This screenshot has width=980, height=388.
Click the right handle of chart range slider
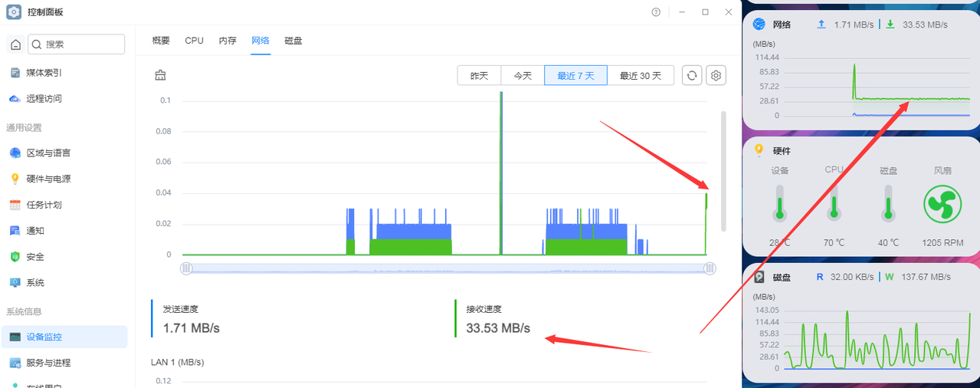(x=710, y=268)
